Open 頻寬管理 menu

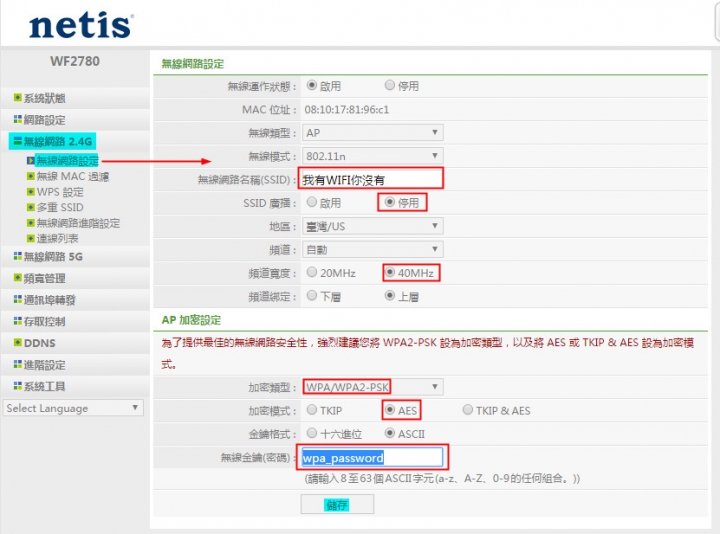[44, 278]
